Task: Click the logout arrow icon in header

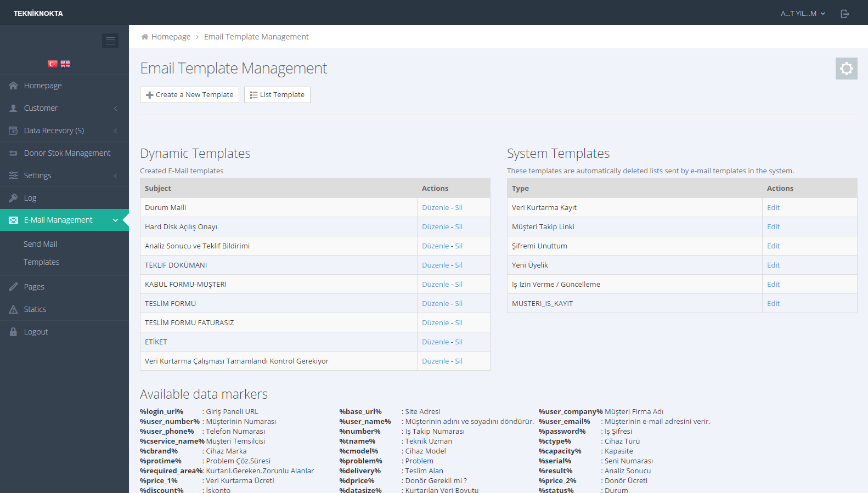Action: coord(845,14)
